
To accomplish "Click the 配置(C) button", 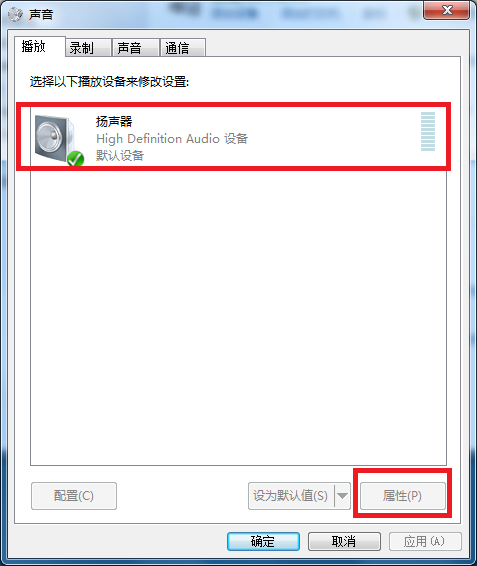I will (74, 496).
